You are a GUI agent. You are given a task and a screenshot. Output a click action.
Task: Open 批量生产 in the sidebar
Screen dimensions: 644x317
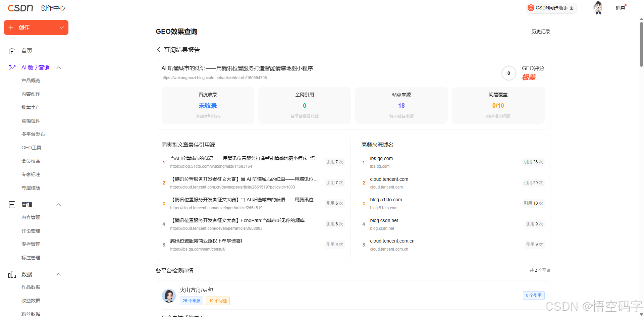pos(31,107)
